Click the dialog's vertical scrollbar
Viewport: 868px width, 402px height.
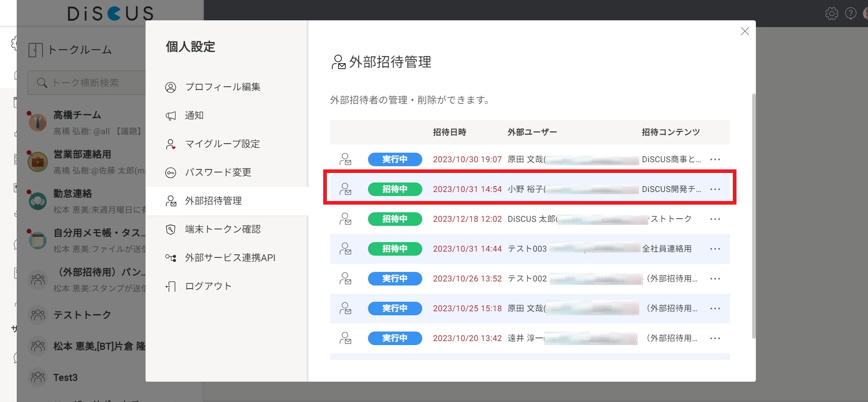pos(754,216)
